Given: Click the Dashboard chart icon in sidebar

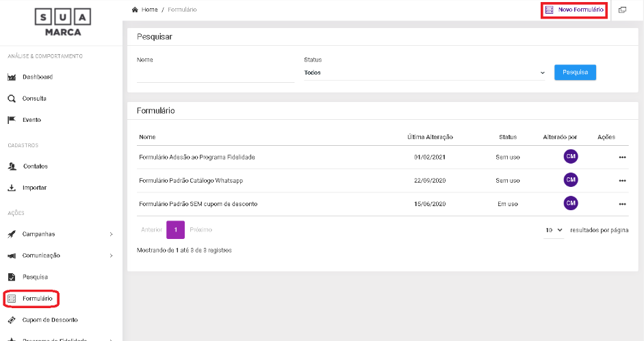Looking at the screenshot, I should pos(12,77).
